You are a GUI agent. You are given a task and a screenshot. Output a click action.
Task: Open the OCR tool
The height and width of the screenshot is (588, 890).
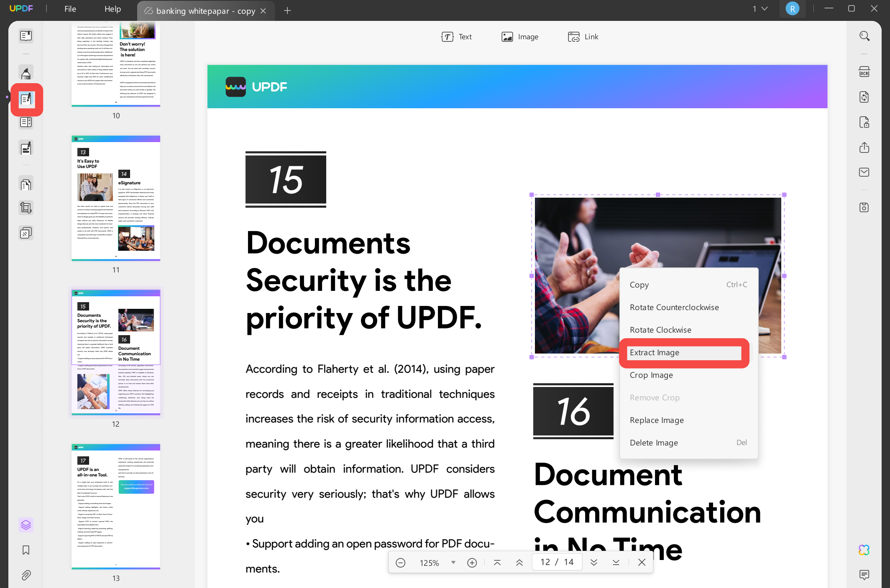[864, 71]
